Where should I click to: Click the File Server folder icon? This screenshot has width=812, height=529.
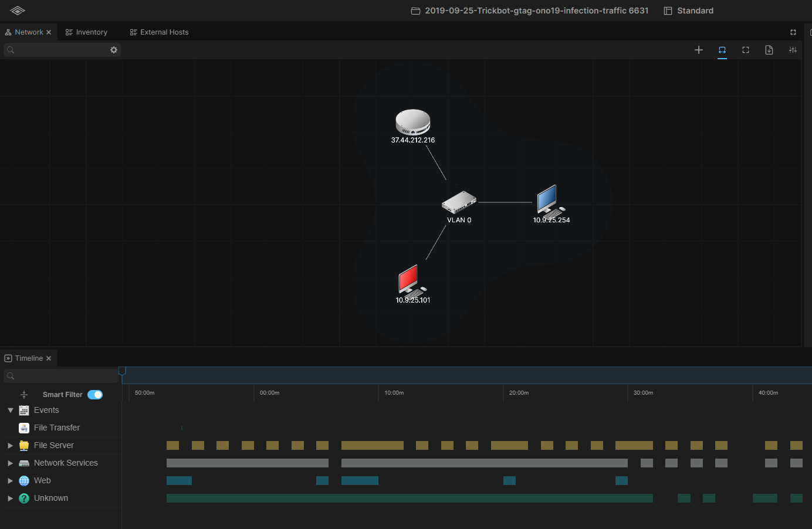[x=24, y=445]
